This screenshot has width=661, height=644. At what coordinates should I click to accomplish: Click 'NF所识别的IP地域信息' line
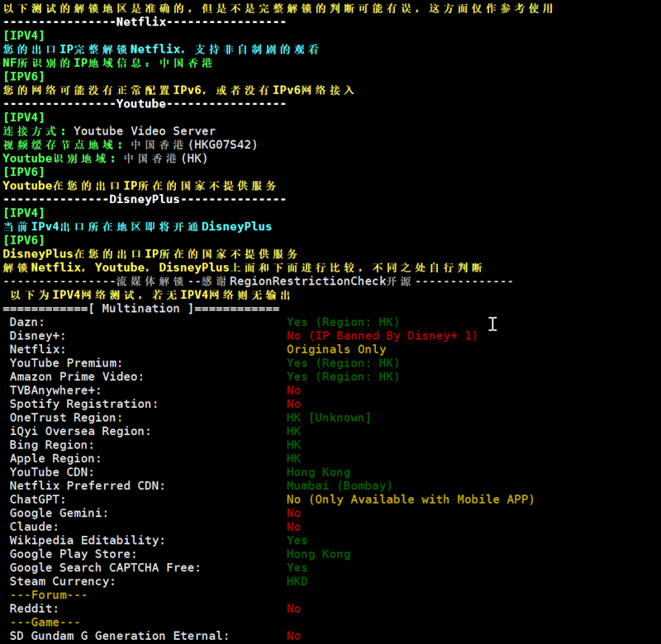(x=107, y=63)
